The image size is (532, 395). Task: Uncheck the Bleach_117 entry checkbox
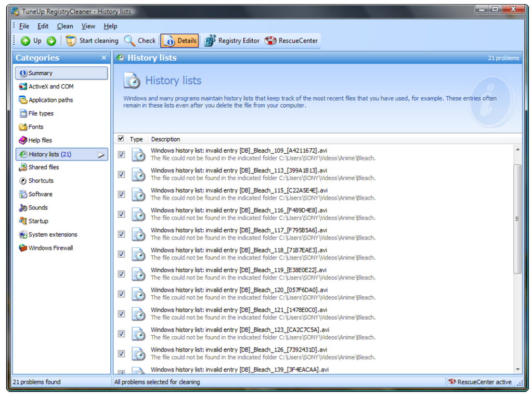[121, 234]
